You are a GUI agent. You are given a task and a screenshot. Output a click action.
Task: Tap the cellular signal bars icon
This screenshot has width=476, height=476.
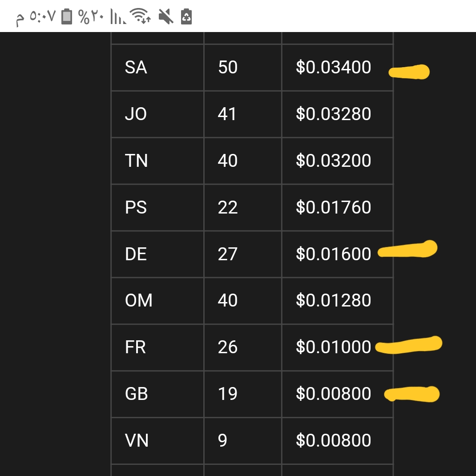118,17
